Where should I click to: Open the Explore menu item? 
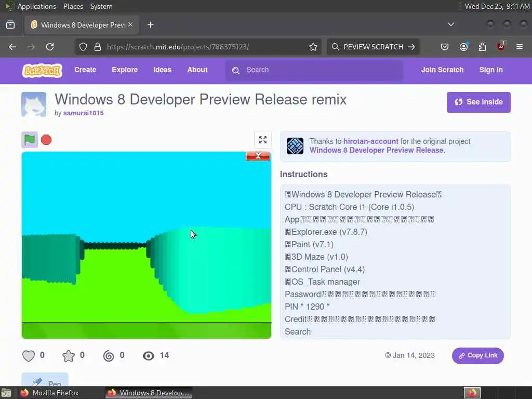click(125, 70)
